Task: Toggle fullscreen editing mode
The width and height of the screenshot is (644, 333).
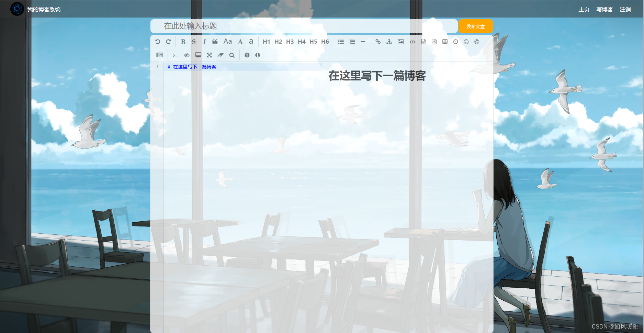Action: point(210,55)
